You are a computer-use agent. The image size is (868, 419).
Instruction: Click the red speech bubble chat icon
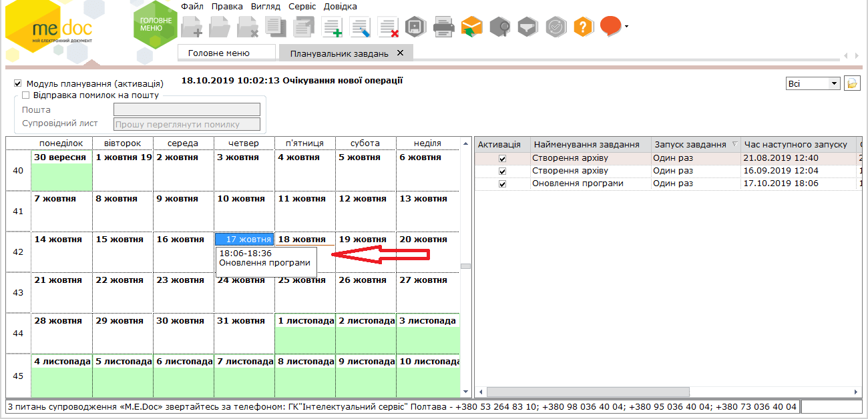coord(610,26)
